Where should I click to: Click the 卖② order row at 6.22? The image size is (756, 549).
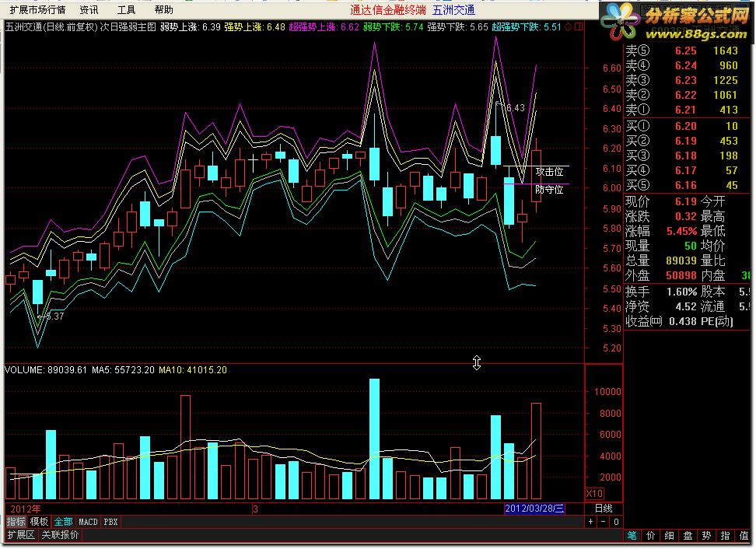coord(682,95)
